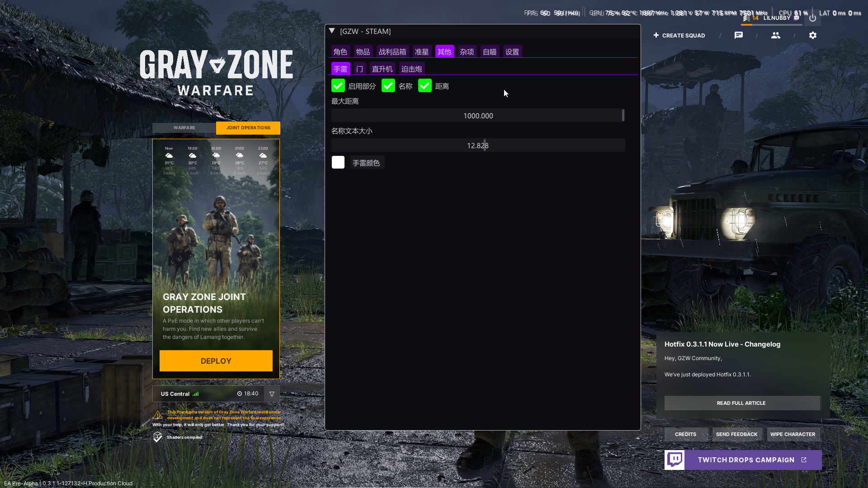The width and height of the screenshot is (868, 488).
Task: Click the pre-alpha warning triangle icon
Action: coord(158,415)
